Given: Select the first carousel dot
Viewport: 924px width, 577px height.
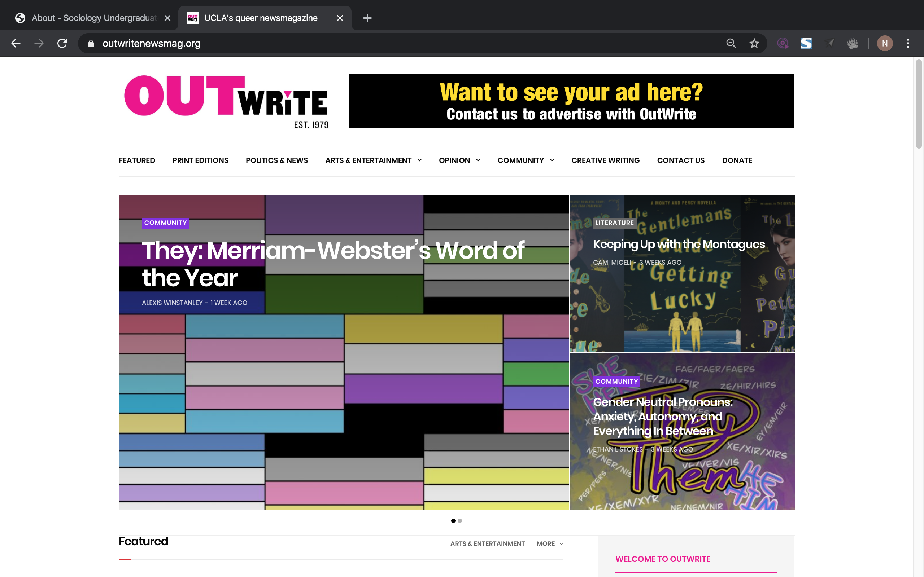Looking at the screenshot, I should (x=453, y=520).
